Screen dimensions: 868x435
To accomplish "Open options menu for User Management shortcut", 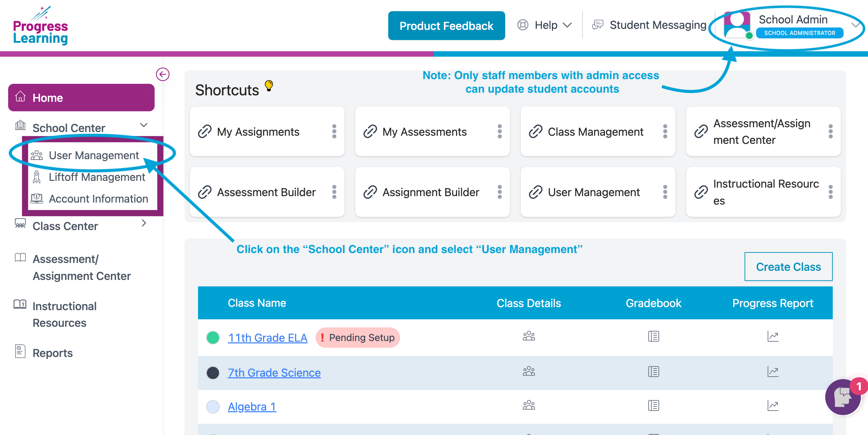I will (x=665, y=192).
